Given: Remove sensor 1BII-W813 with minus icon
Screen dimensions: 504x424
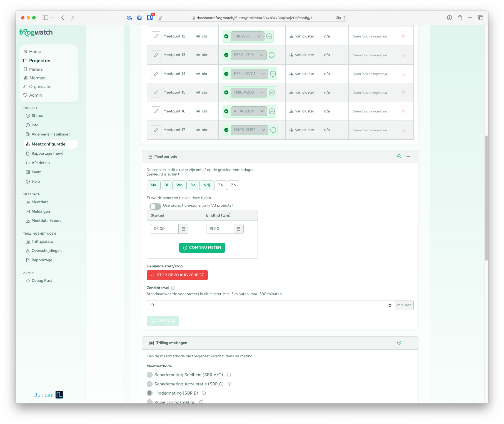Looking at the screenshot, I should tap(269, 36).
